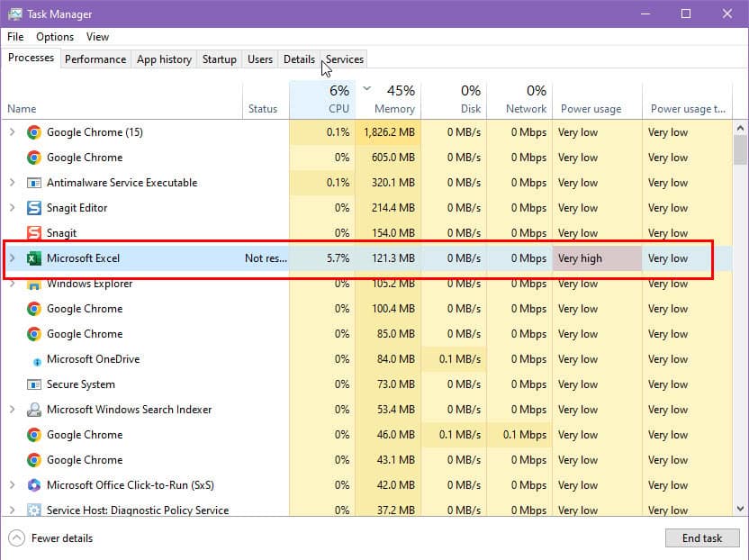Click the 5.7% CPU value for Excel

(338, 258)
